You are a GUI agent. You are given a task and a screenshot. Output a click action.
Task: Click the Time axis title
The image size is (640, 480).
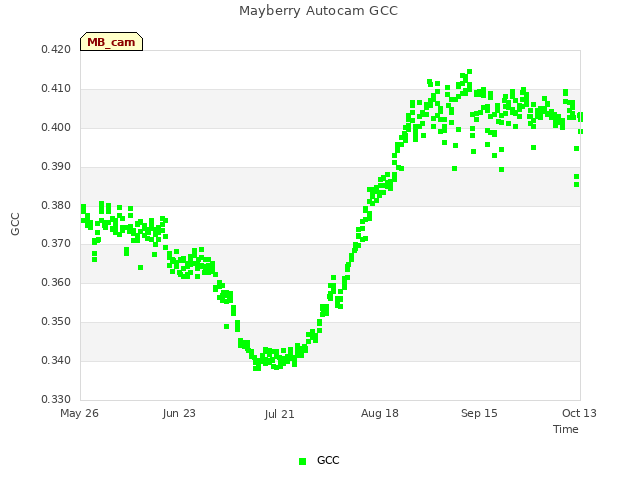click(566, 429)
